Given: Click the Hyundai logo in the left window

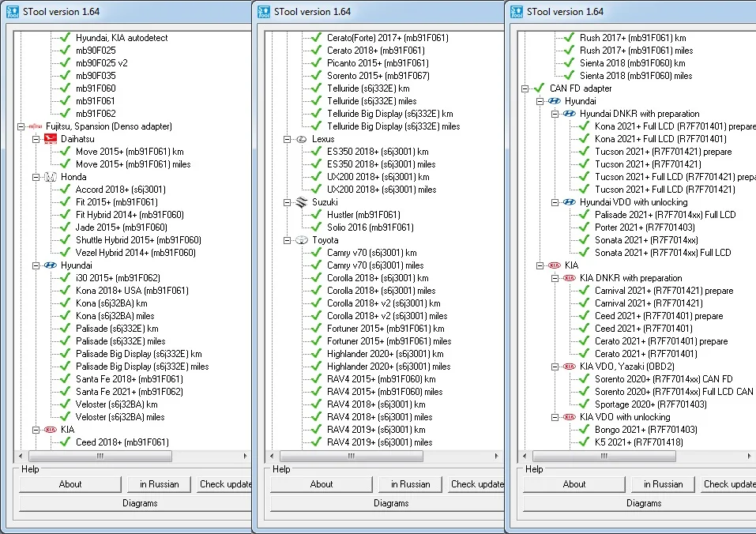Looking at the screenshot, I should [50, 265].
